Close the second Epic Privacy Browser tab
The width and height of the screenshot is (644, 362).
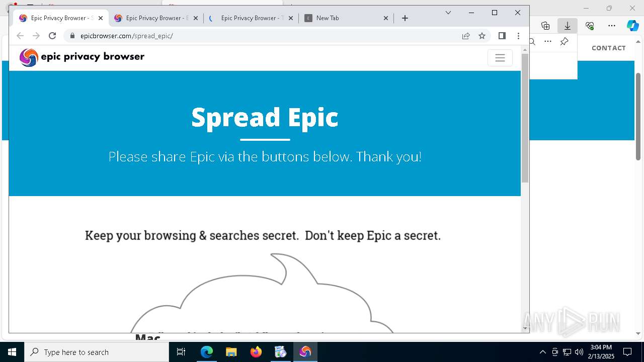click(196, 18)
